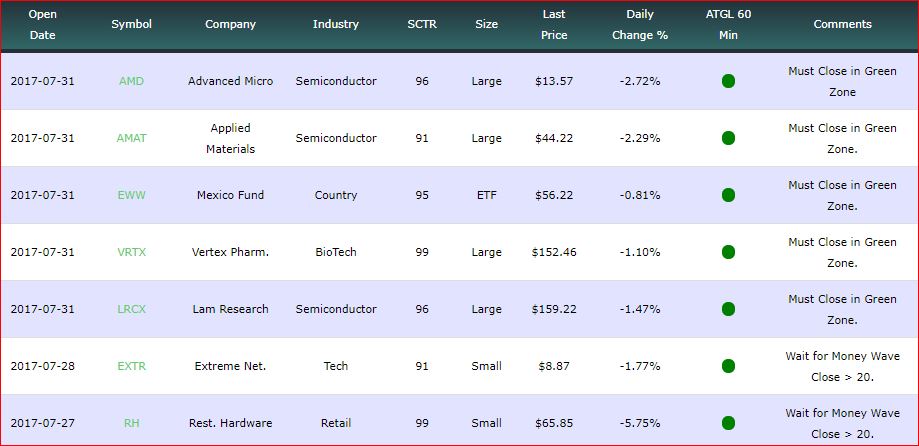
Task: Select the Mexico Fund company cell
Action: (x=230, y=195)
